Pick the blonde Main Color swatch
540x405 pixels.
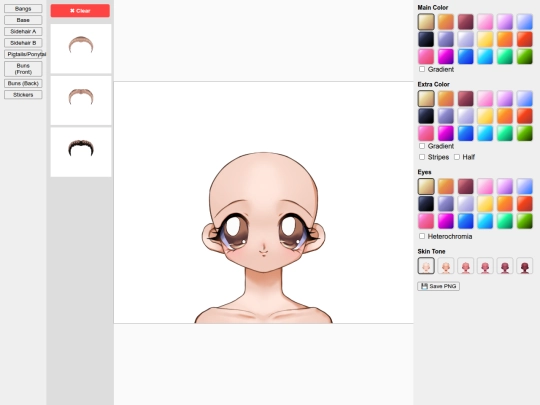pyautogui.click(x=426, y=22)
